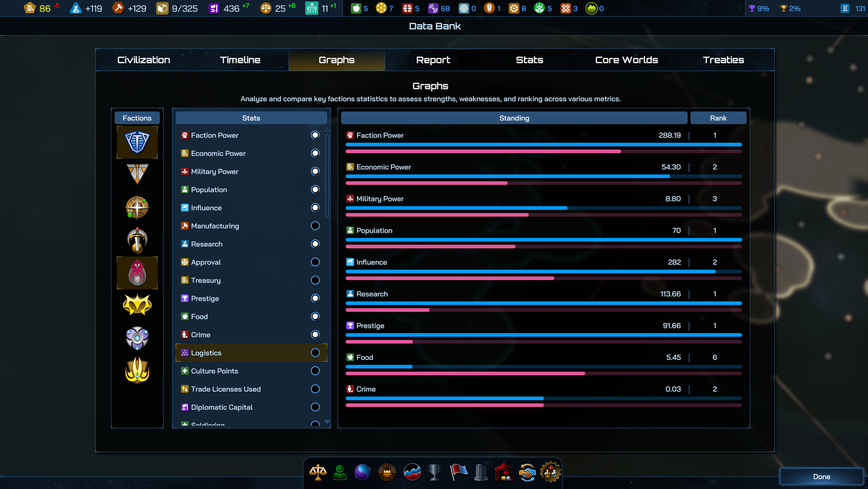868x489 pixels.
Task: Enable the Manufacturing stat radio button
Action: pos(315,226)
